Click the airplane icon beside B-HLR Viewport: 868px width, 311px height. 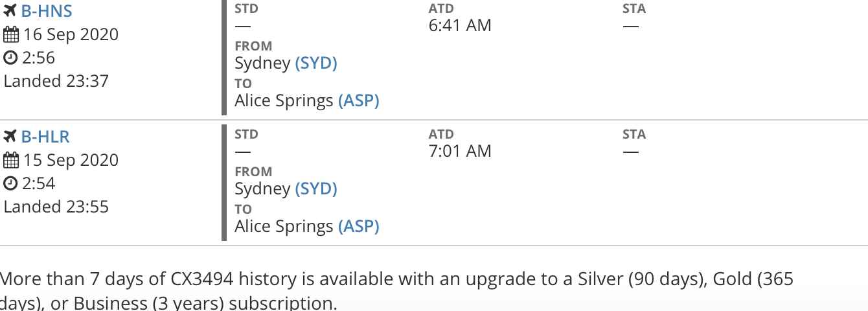coord(10,137)
